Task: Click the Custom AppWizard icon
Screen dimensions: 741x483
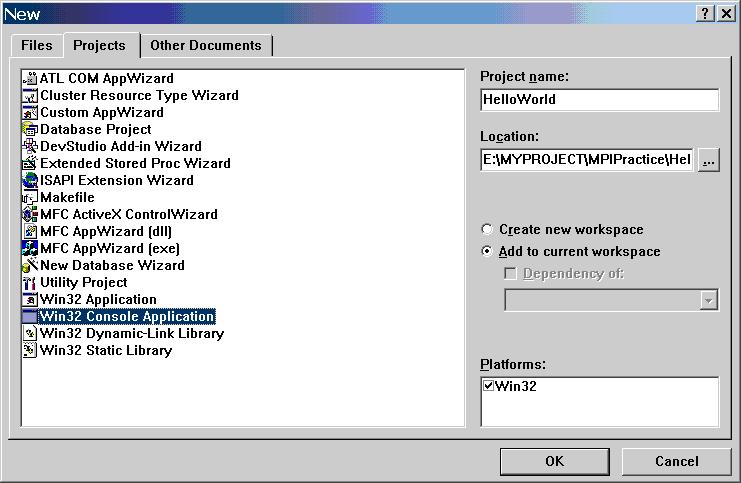Action: (x=30, y=112)
